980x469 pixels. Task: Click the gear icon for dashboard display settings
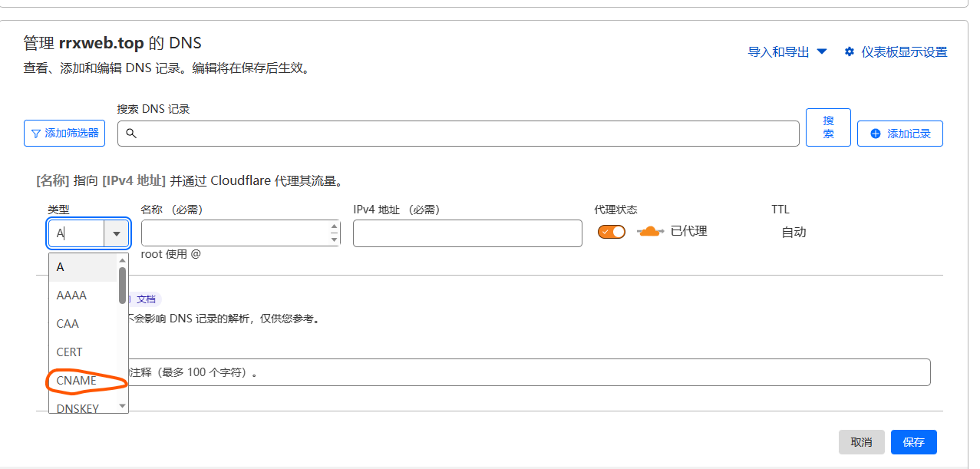849,52
